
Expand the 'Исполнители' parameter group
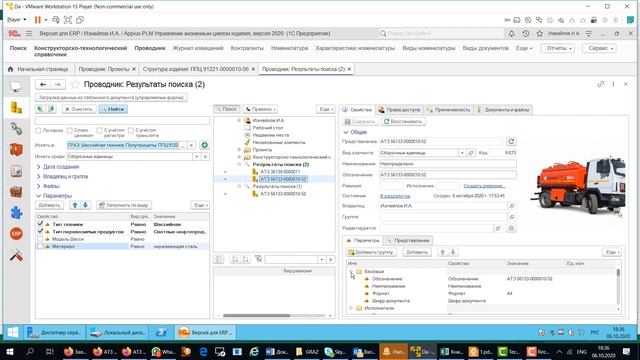point(351,308)
